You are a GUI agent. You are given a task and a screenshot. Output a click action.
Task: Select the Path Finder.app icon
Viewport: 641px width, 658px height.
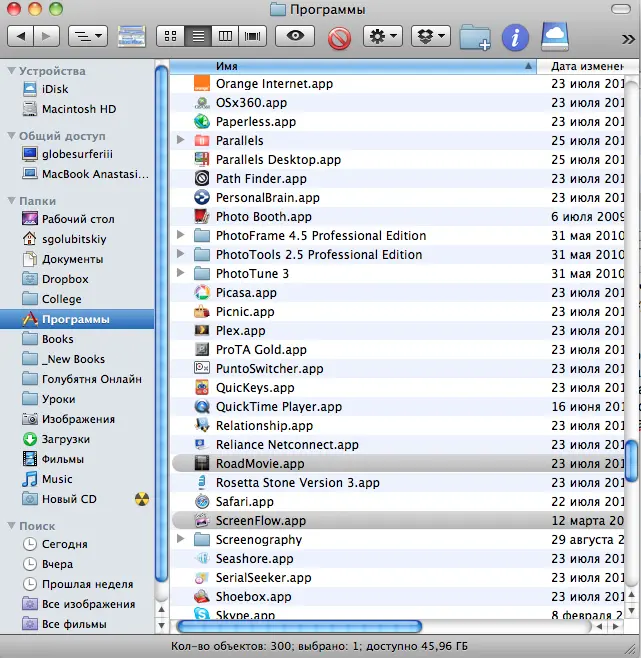[202, 178]
